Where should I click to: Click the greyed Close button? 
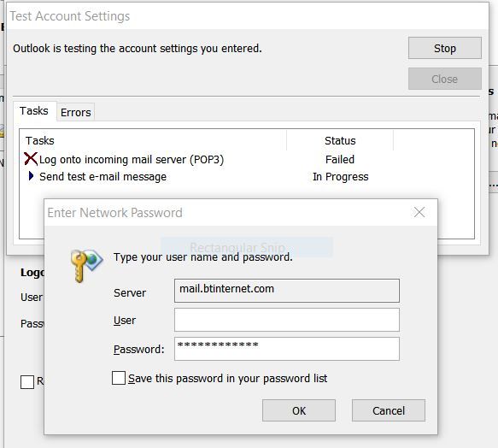445,79
